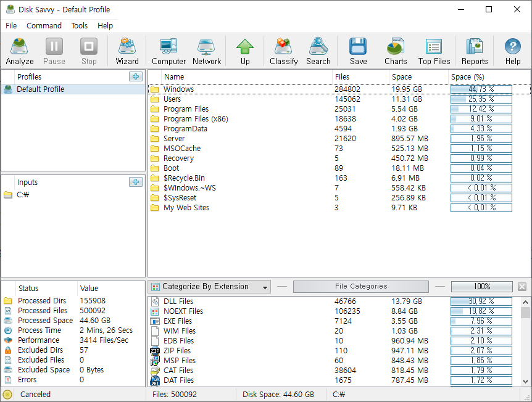Image resolution: width=532 pixels, height=402 pixels.
Task: Click the Performance status row
Action: tap(73, 340)
